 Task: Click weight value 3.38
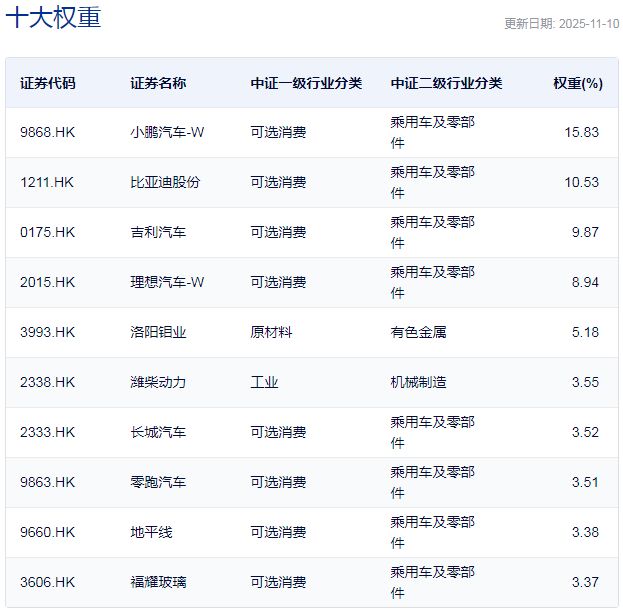585,533
